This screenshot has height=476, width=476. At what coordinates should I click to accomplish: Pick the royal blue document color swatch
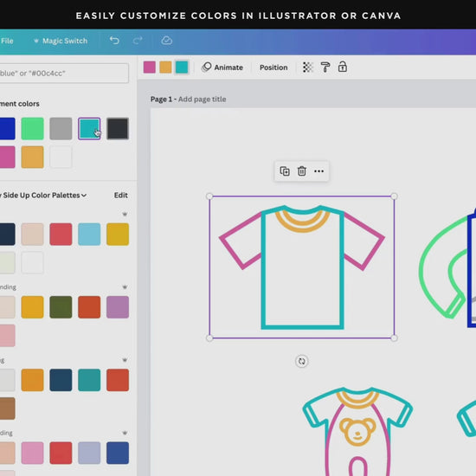pyautogui.click(x=7, y=129)
